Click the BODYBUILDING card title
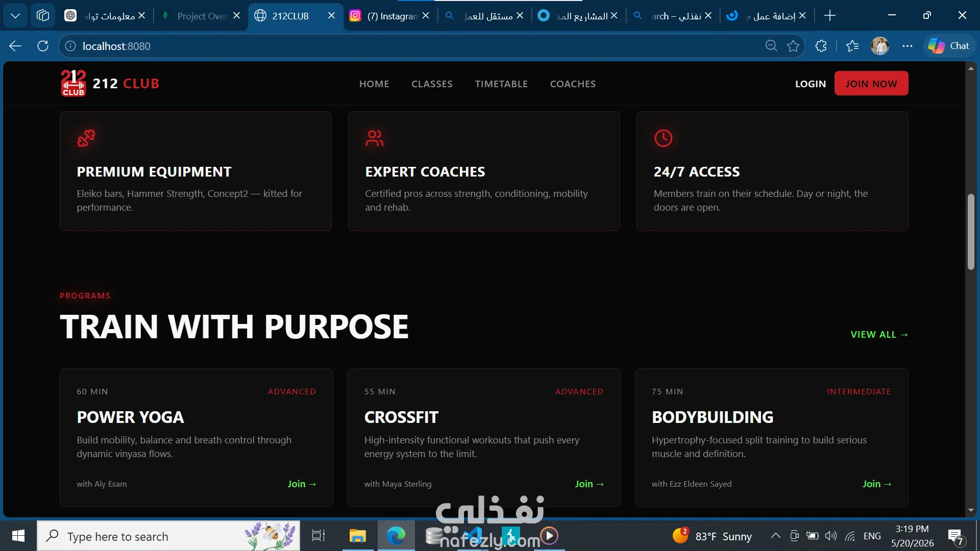Viewport: 980px width, 551px height. pyautogui.click(x=713, y=417)
